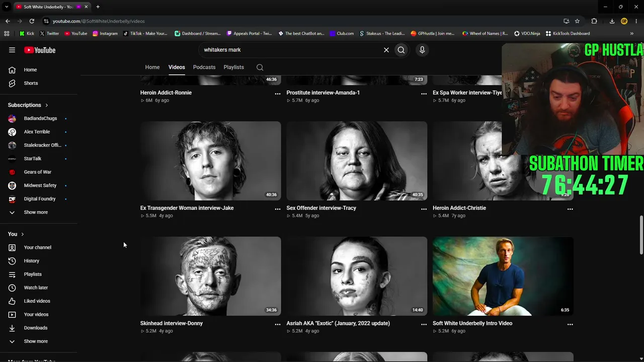Open the Chrome apps grid

coord(7,34)
